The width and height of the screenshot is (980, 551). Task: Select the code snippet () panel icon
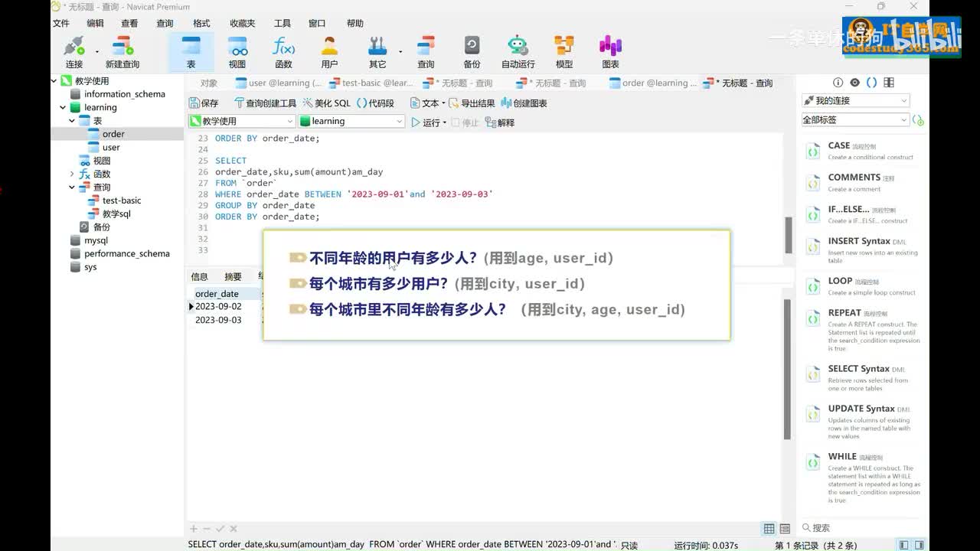tap(871, 83)
